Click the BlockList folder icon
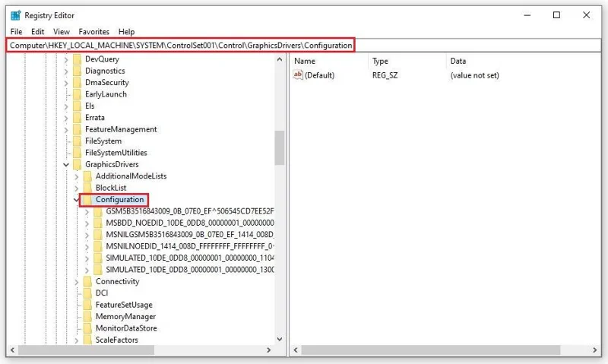Viewport: 608px width, 364px height. pos(87,188)
